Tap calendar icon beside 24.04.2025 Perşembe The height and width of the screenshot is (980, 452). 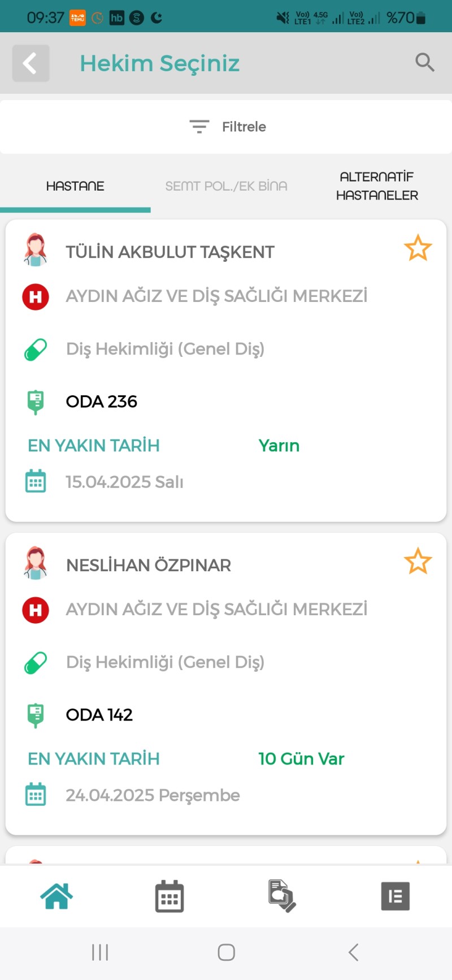(36, 795)
